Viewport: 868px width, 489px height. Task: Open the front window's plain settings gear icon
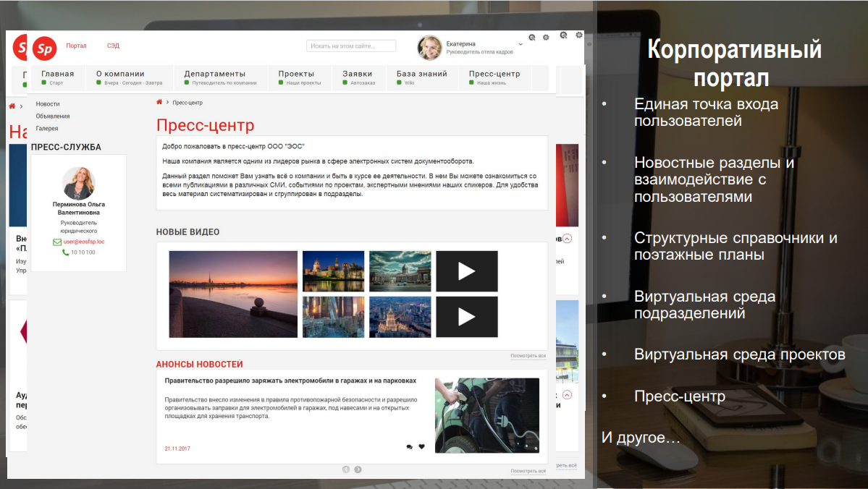click(x=546, y=38)
